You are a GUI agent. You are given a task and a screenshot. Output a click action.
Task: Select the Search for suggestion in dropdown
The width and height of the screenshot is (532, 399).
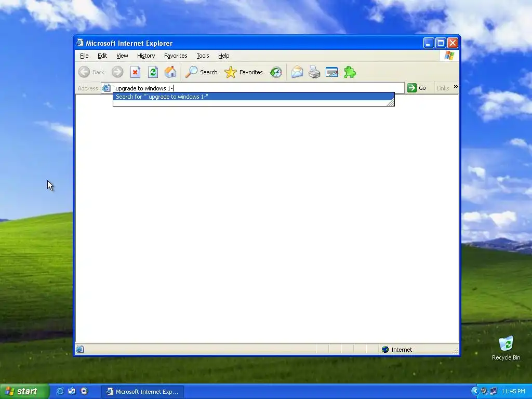coord(253,97)
